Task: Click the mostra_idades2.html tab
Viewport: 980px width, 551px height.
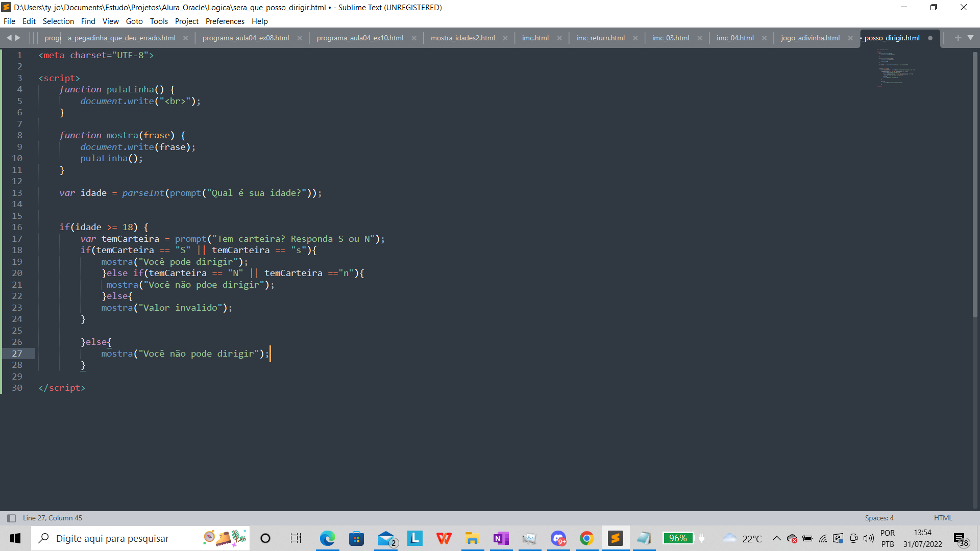Action: pos(464,38)
